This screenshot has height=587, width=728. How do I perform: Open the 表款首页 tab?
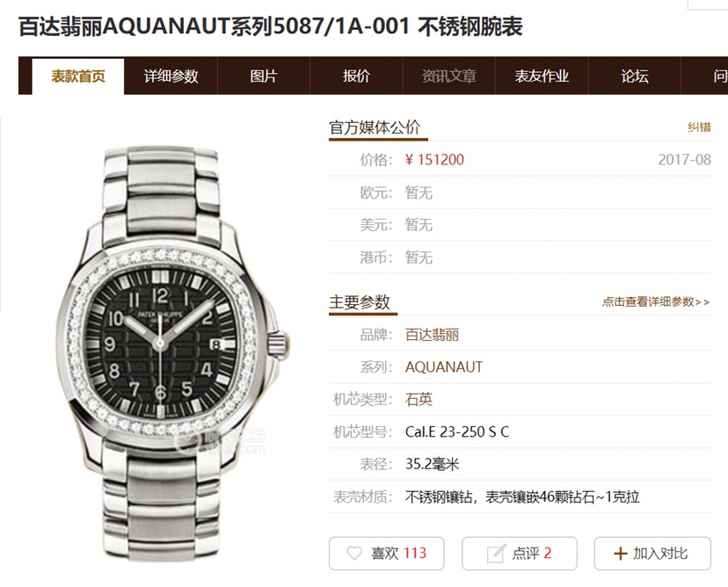78,76
